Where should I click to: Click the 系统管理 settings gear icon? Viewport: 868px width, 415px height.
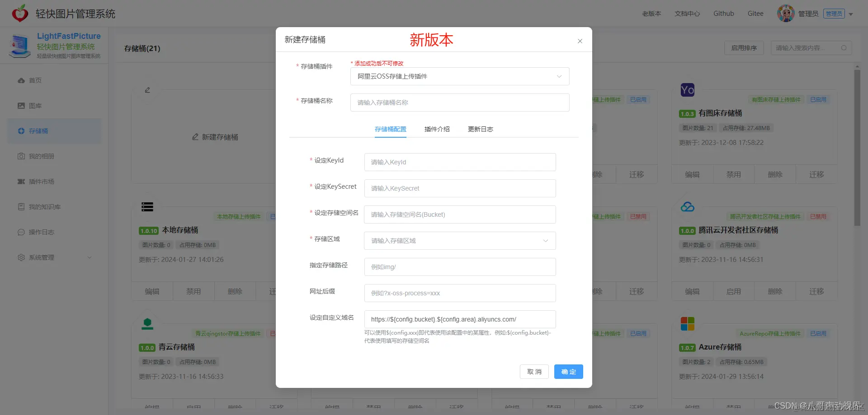coord(21,257)
